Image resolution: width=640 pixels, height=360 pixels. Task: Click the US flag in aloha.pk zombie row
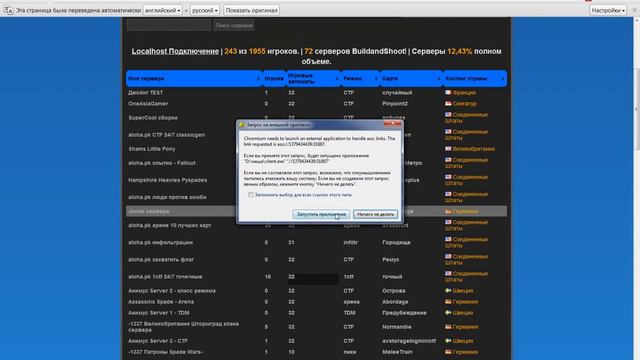448,194
